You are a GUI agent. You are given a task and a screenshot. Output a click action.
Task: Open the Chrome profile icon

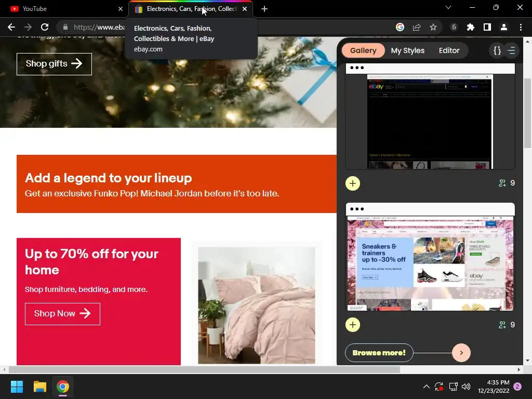pos(504,27)
